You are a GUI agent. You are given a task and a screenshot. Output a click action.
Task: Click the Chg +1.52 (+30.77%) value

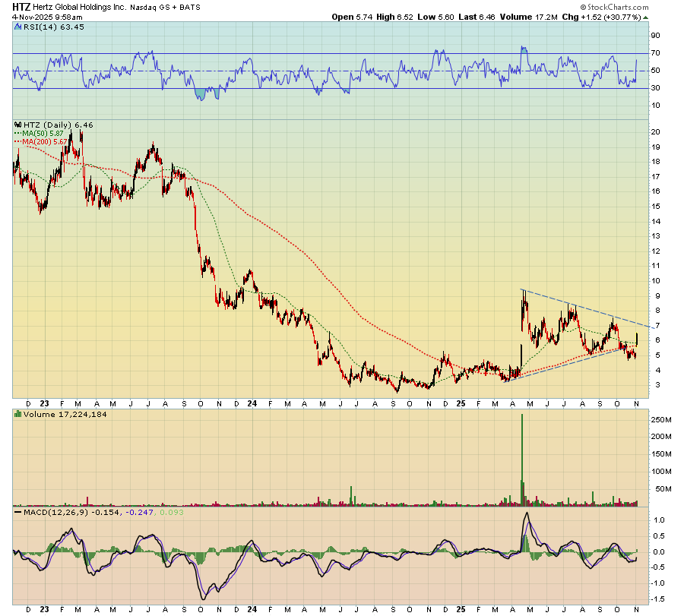click(602, 17)
